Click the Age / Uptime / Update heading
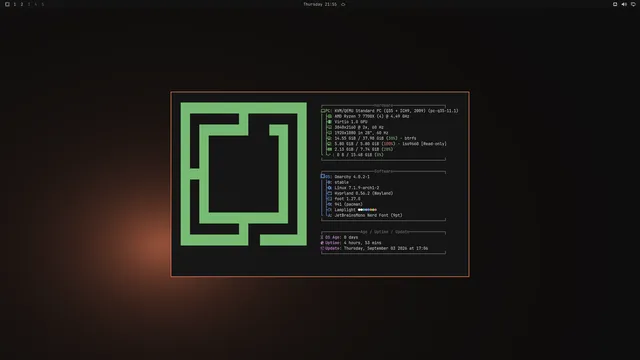 coord(384,232)
